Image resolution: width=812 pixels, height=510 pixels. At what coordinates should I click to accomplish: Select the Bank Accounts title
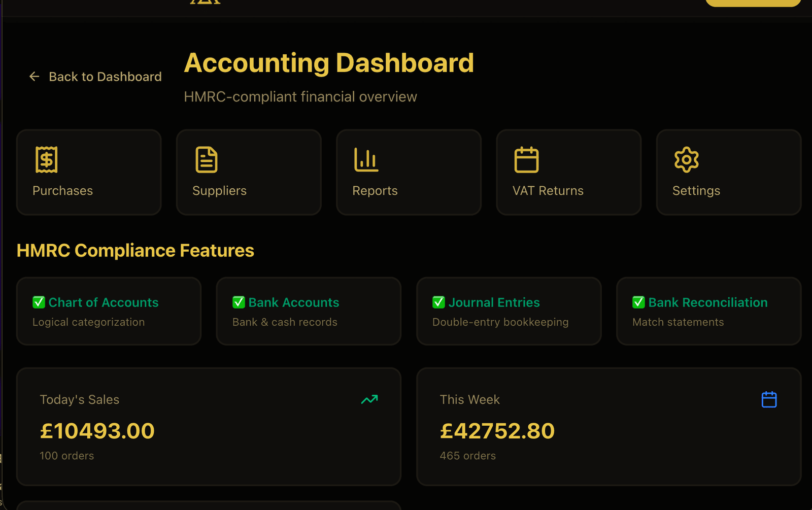[x=294, y=302]
